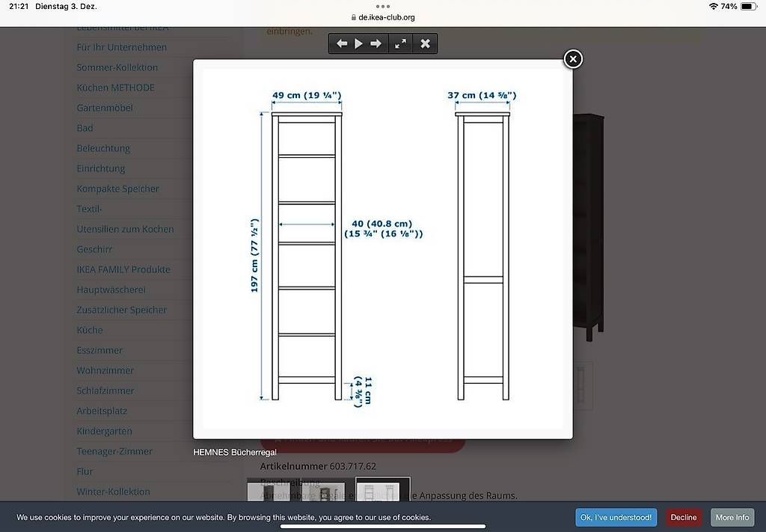Open Teenager-Zimmer category
Screen dimensions: 766x532
tap(114, 451)
